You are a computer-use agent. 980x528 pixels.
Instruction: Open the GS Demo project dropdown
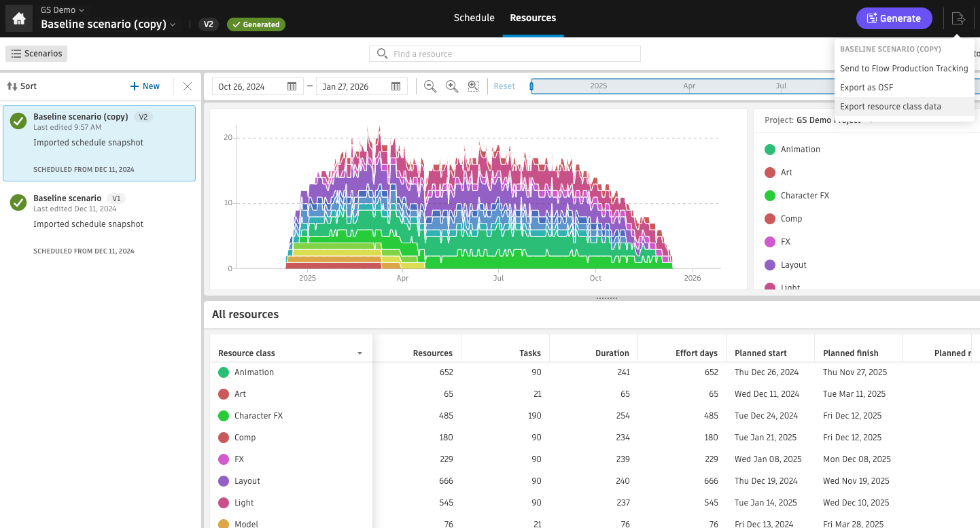63,10
